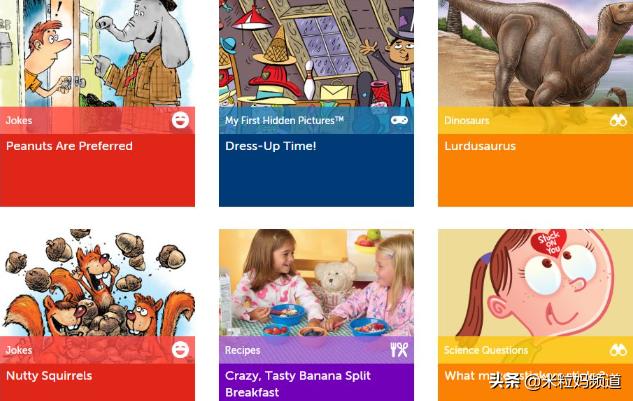The image size is (633, 401).
Task: Click the binoculars icon on Science Questions
Action: coord(618,350)
